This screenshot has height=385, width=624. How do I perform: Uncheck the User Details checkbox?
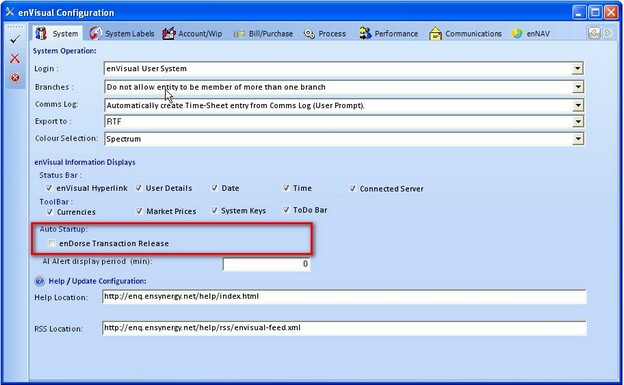[x=138, y=188]
